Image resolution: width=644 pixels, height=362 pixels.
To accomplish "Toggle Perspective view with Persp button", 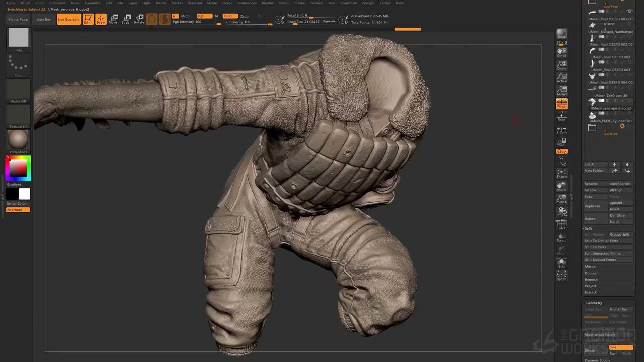I will tap(561, 104).
